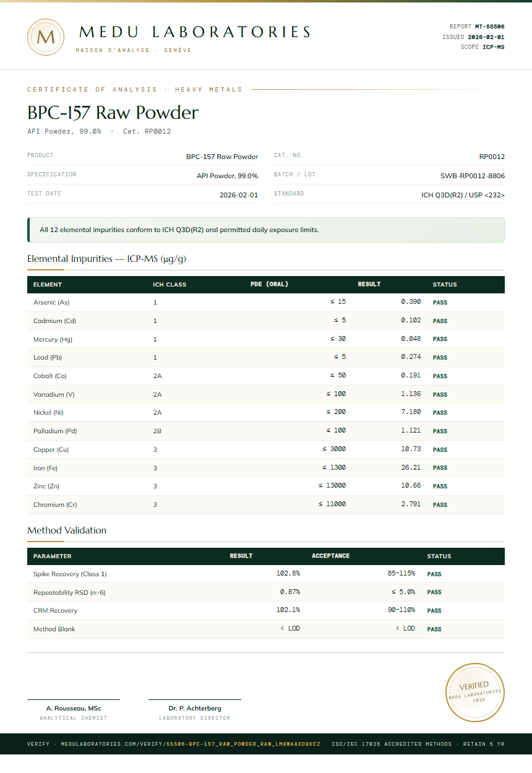Click the Vanadium result 1.136
Viewport: 532px width, 773px height.
(x=411, y=394)
